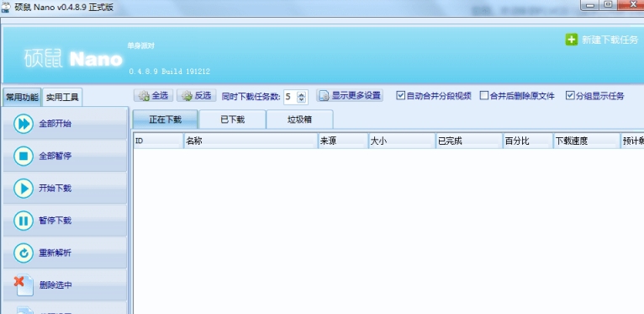Maximize the 硕鼠 Nano window

click(x=608, y=5)
